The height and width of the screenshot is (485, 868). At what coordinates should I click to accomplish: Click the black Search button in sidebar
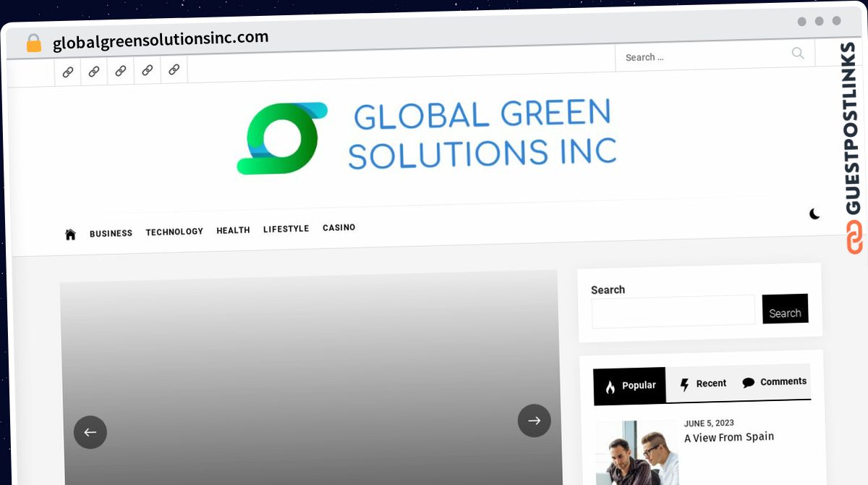(785, 309)
